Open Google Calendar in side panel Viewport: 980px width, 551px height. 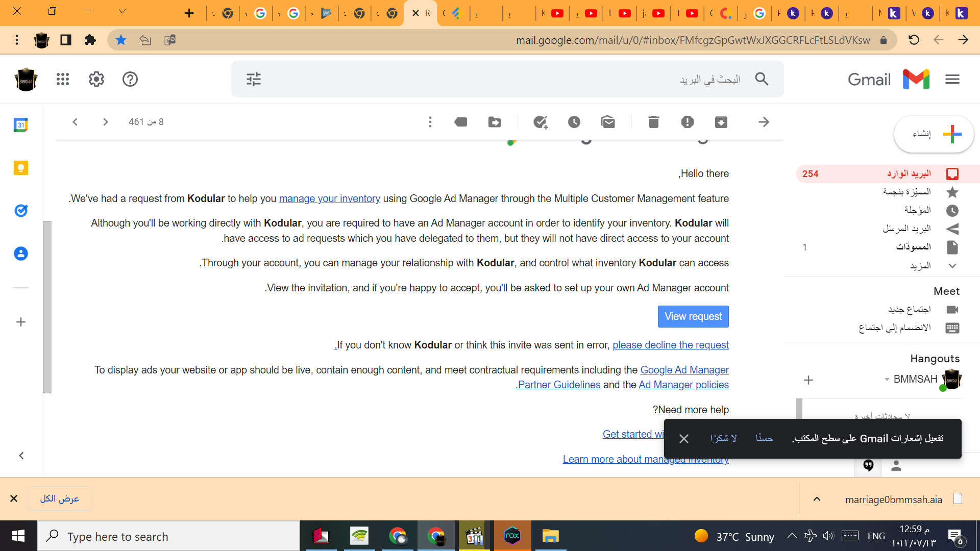pos(21,125)
